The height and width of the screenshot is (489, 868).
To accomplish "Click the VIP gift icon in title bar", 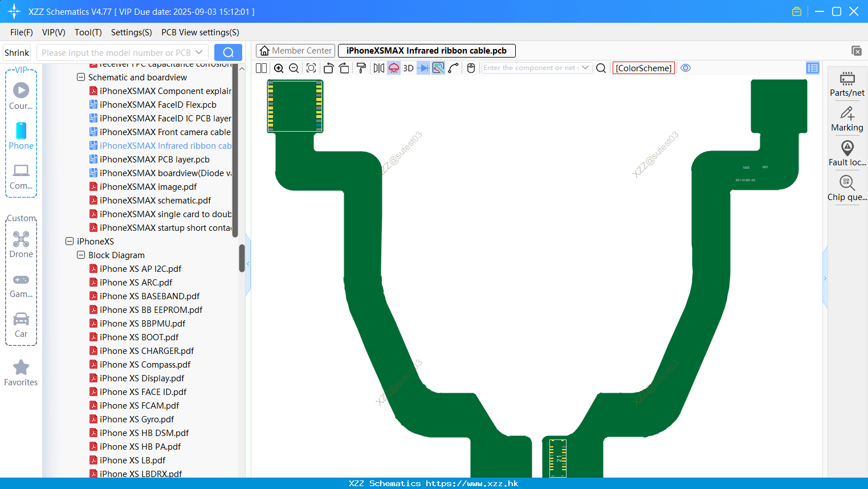I will tap(797, 11).
